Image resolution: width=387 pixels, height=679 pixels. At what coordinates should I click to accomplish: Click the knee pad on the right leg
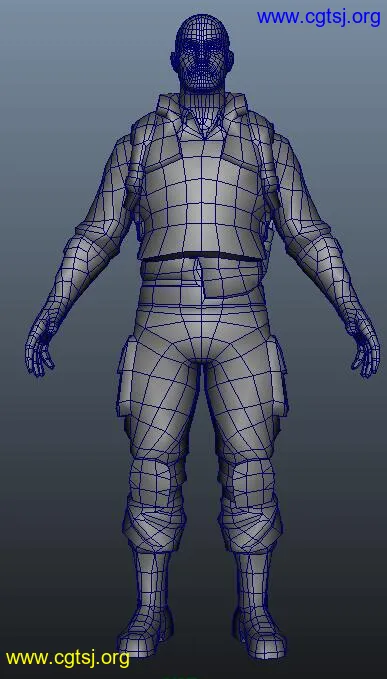pos(248,481)
